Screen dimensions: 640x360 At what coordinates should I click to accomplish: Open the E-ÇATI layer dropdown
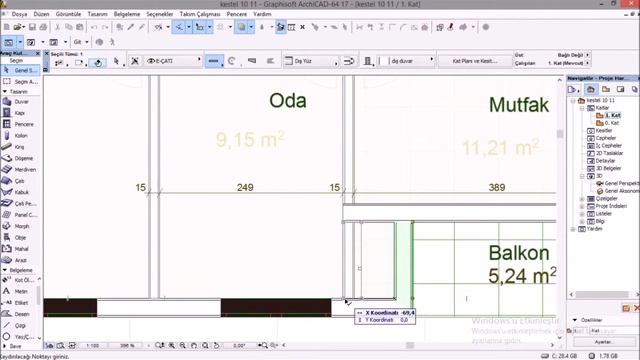pos(173,61)
